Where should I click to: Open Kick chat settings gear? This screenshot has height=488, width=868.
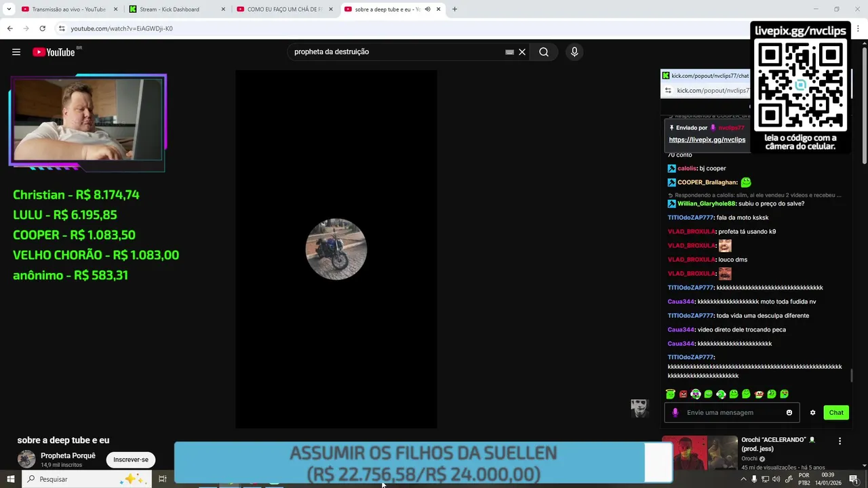click(x=812, y=412)
